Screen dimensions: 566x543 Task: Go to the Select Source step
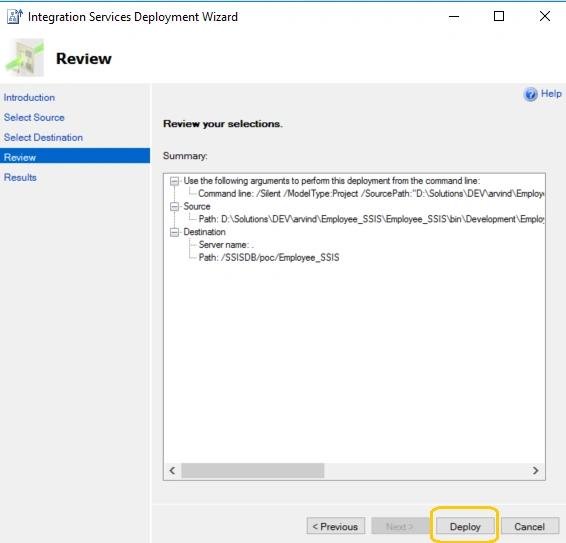tap(34, 117)
